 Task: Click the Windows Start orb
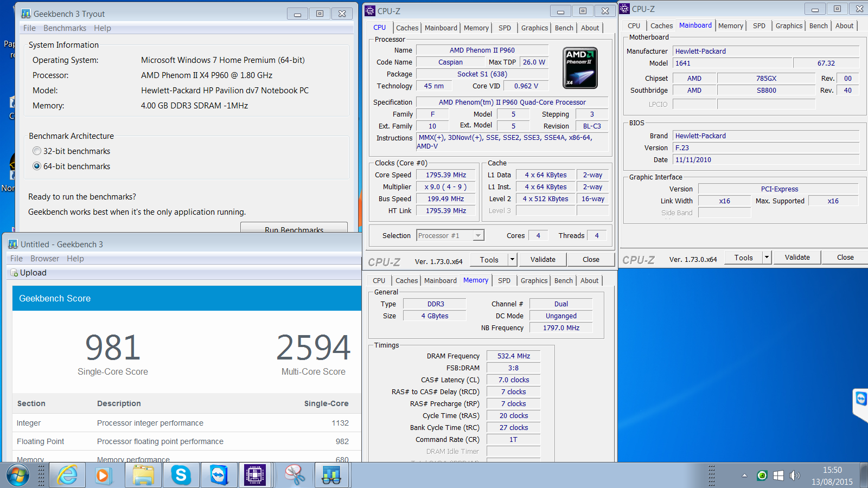17,476
